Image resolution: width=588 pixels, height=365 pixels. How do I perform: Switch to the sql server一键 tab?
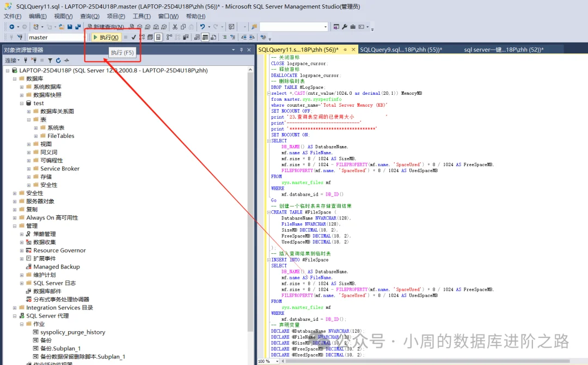click(x=503, y=50)
